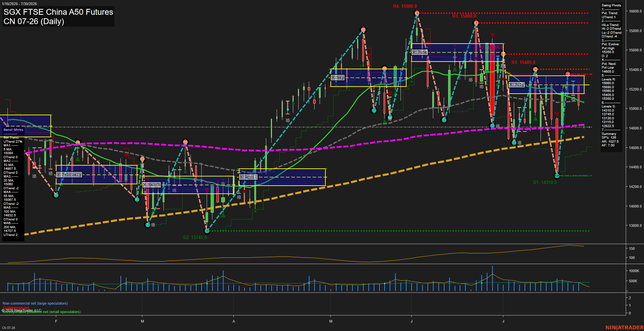The height and width of the screenshot is (331, 644).
Task: Click the 12822.5 support level value
Action: click(x=608, y=126)
